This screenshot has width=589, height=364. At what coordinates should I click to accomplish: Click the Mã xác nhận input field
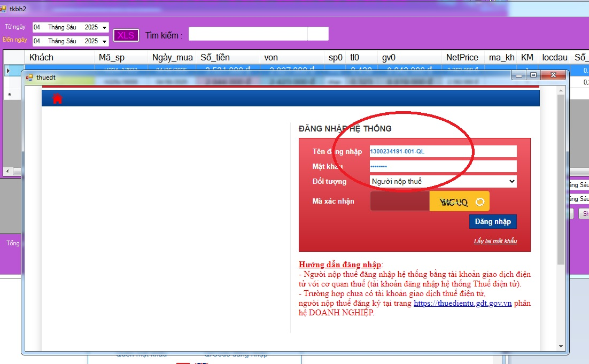(x=399, y=202)
